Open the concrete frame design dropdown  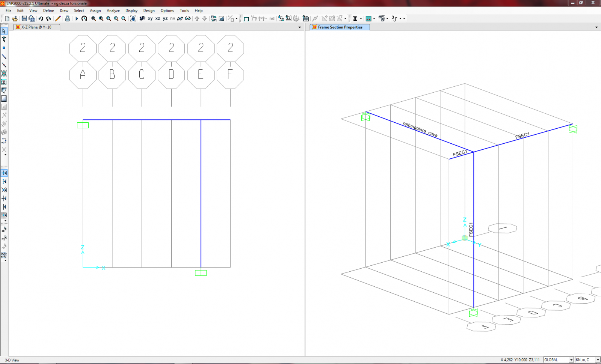[374, 18]
